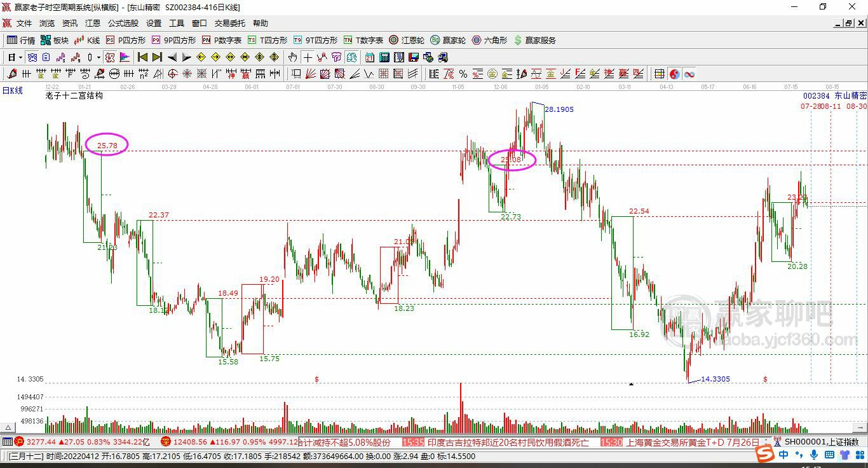The image size is (868, 468).
Task: Open the 赢家轮 wheel tool
Action: (448, 40)
